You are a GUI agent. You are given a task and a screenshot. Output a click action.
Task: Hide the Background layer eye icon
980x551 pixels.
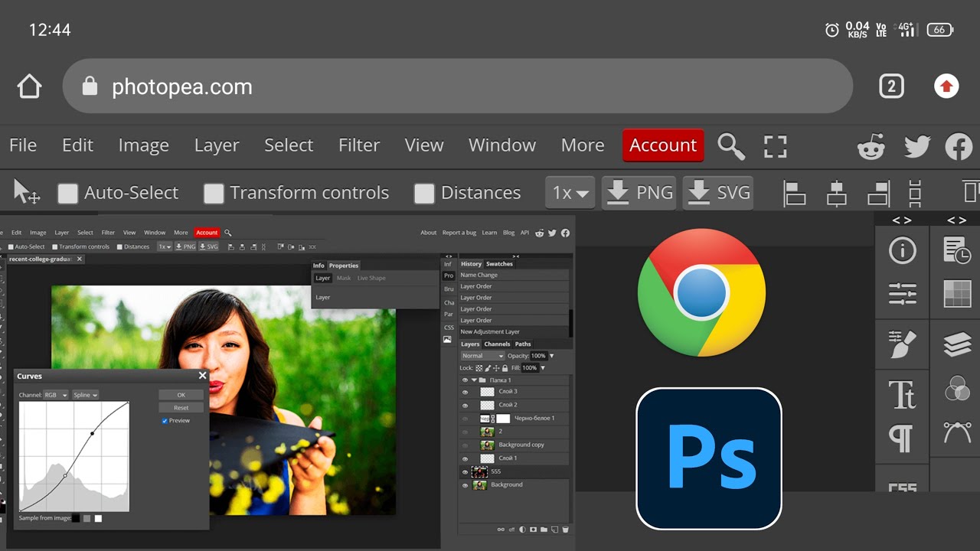[465, 485]
